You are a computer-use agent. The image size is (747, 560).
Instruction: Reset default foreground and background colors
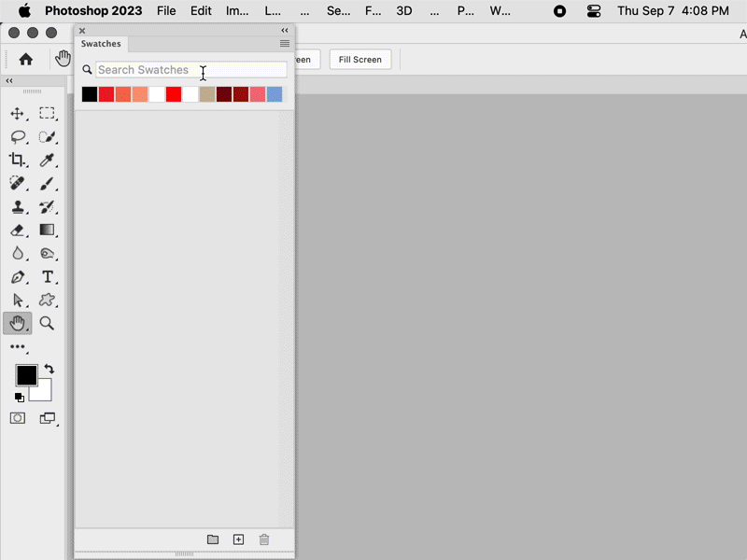point(20,398)
